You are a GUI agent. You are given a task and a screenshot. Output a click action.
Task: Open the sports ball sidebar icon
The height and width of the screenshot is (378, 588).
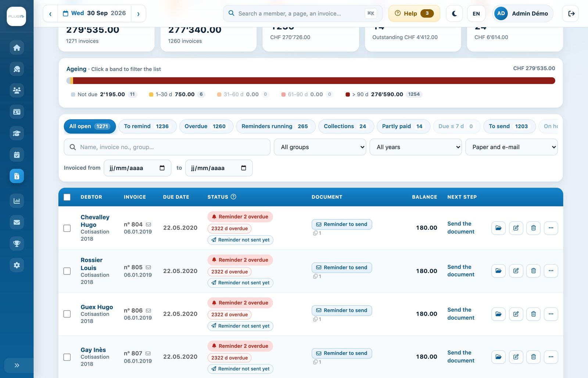click(17, 69)
